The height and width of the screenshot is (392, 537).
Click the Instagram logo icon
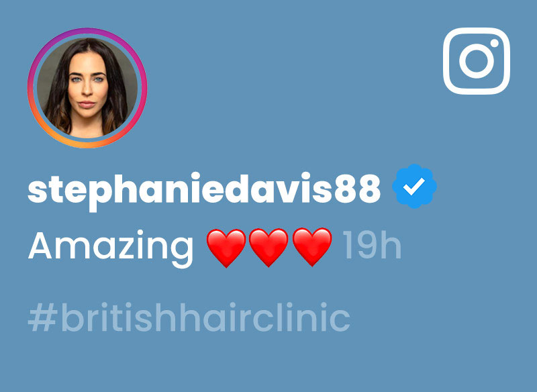[477, 61]
